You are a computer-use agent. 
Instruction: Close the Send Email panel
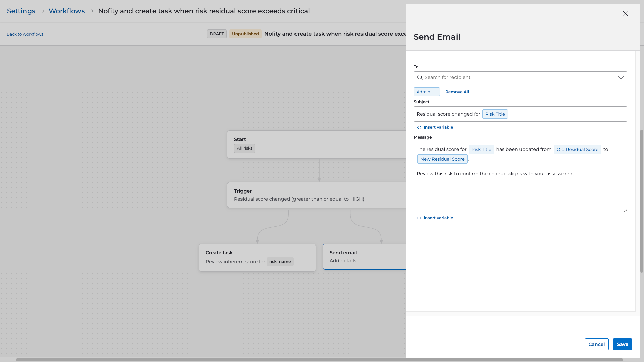[x=625, y=13]
